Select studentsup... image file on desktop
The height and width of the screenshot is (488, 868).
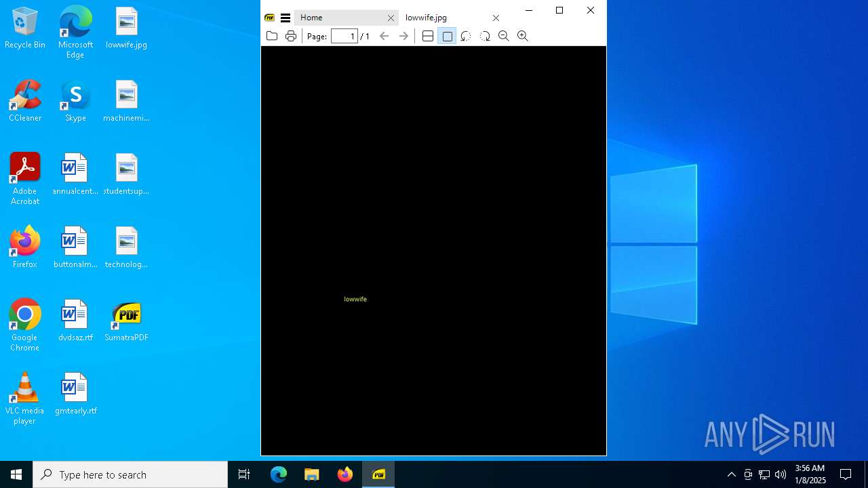click(126, 175)
